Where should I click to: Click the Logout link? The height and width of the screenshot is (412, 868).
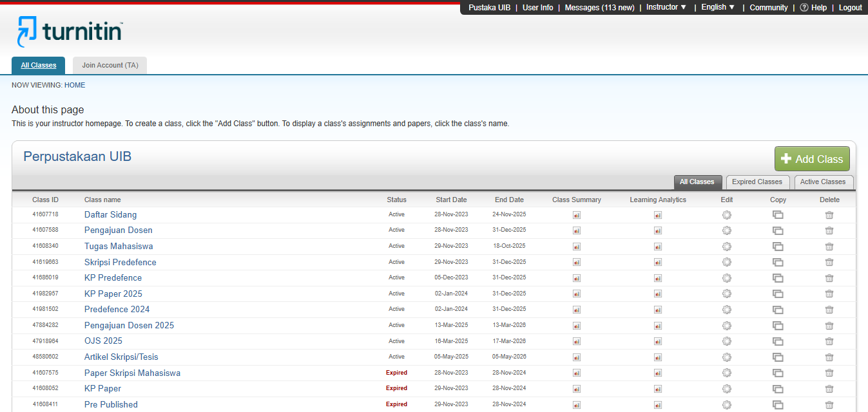(x=850, y=8)
